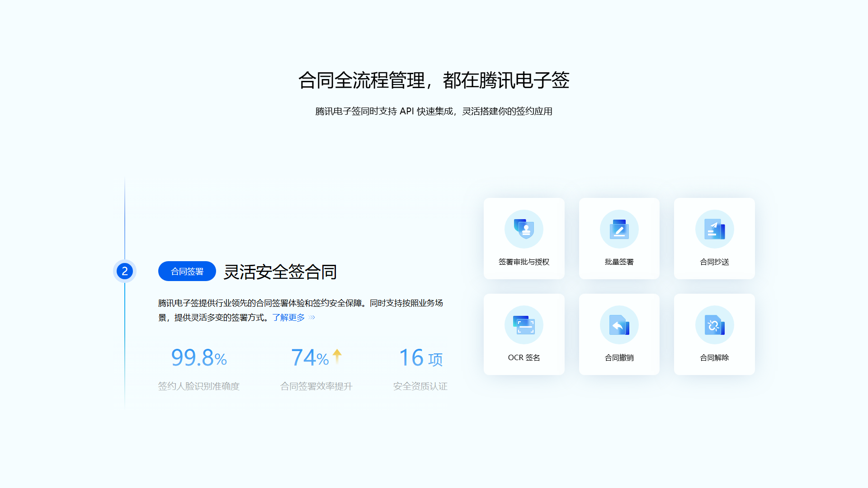Click the 74% statistic value
Viewport: 868px width, 488px height.
click(x=310, y=357)
